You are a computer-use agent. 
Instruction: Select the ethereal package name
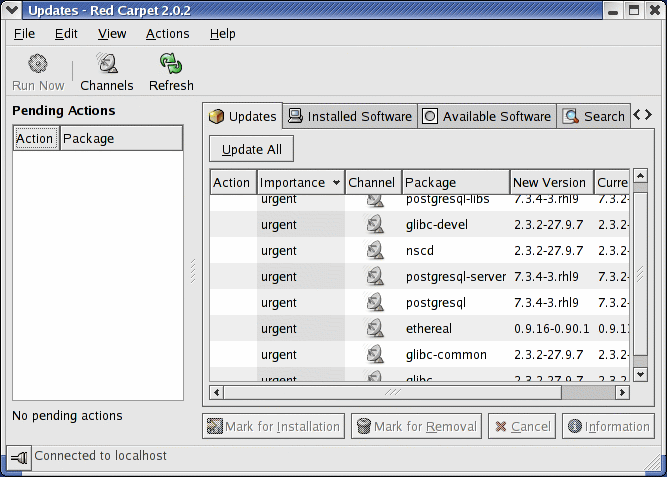click(x=429, y=328)
